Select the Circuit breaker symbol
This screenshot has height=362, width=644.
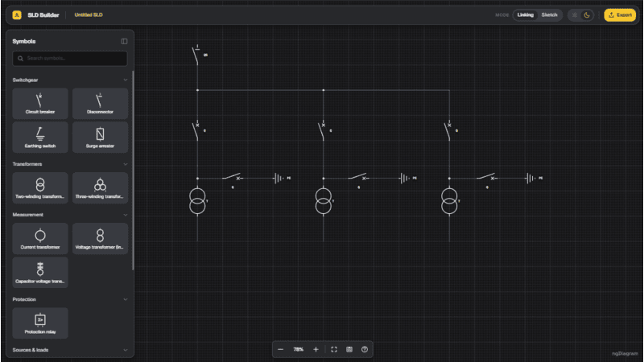click(40, 104)
